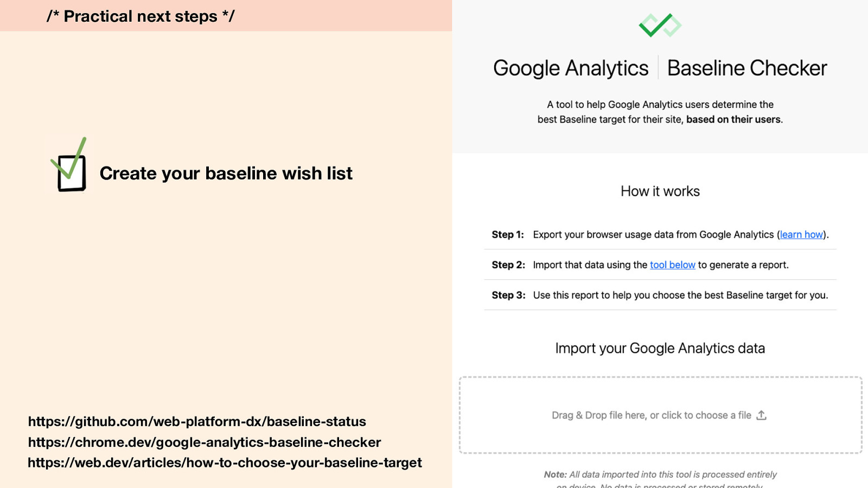Click the web.dev how-to-choose-your-baseline-target URL
The width and height of the screenshot is (868, 488).
click(225, 463)
